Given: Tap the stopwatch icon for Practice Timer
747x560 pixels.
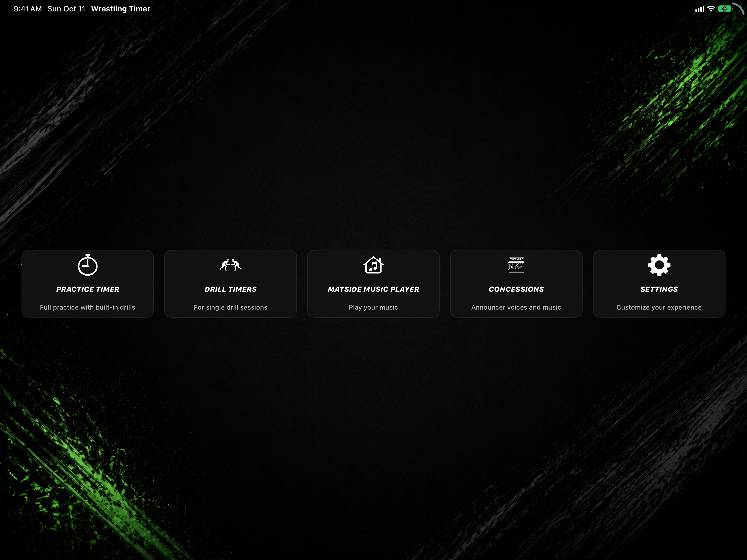Looking at the screenshot, I should [x=87, y=265].
